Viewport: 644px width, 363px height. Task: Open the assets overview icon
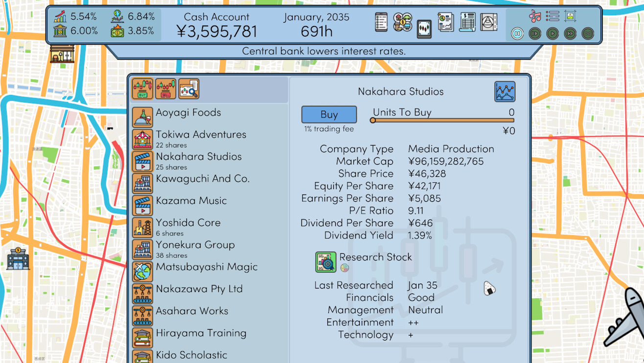coord(402,23)
